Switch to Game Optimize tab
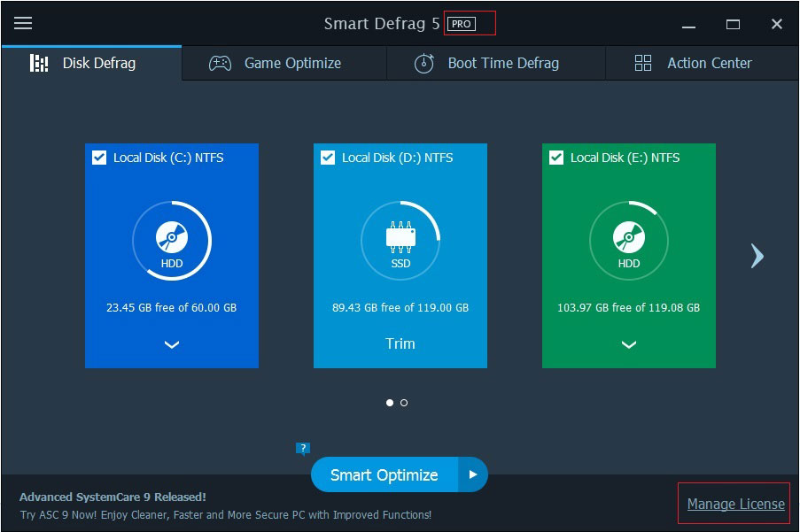800x532 pixels. pos(284,63)
